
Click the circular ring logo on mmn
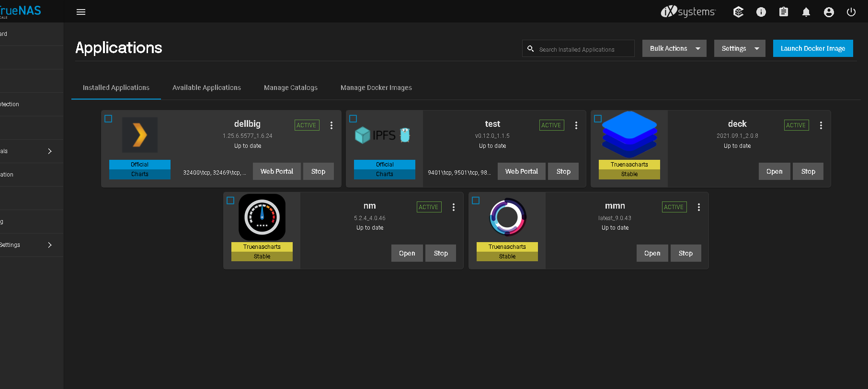point(508,217)
